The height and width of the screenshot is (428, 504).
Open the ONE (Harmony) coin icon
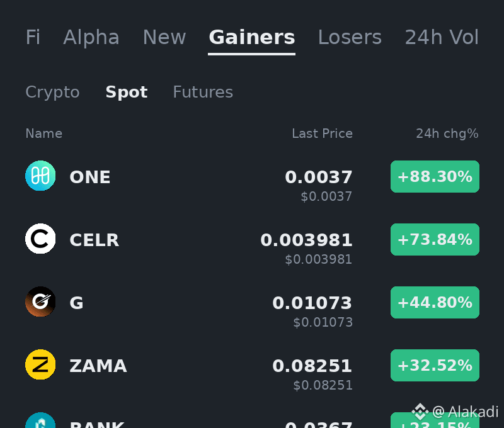pyautogui.click(x=40, y=176)
